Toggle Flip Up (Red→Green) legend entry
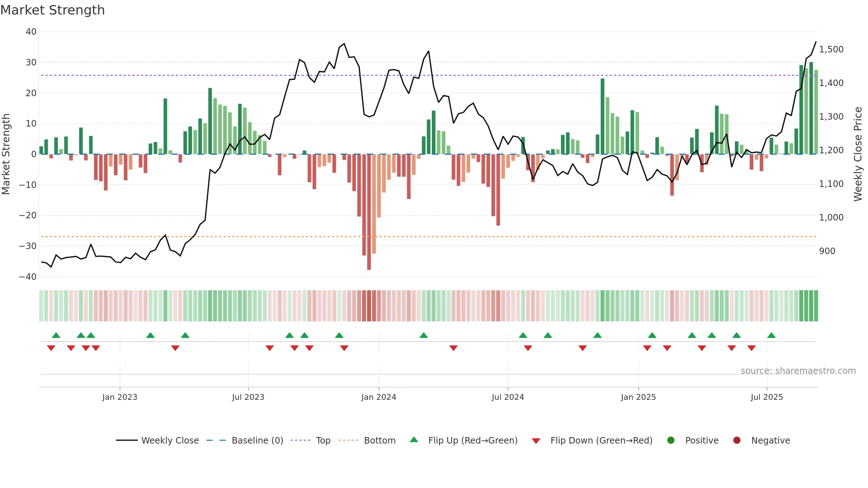The width and height of the screenshot is (868, 488). click(x=464, y=440)
